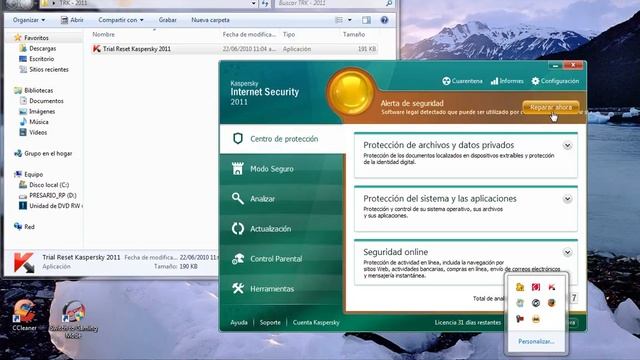640x360 pixels.
Task: Open the Documentos library
Action: pos(46,101)
